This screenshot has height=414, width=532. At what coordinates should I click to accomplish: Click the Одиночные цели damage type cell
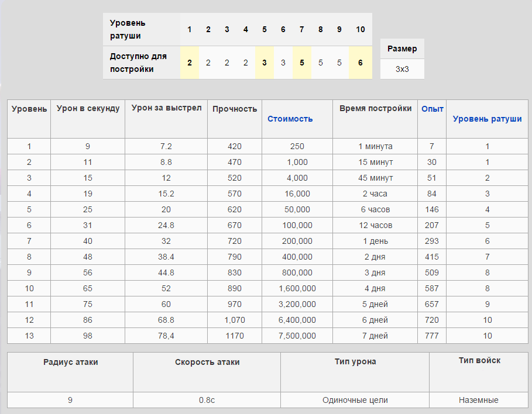click(355, 400)
